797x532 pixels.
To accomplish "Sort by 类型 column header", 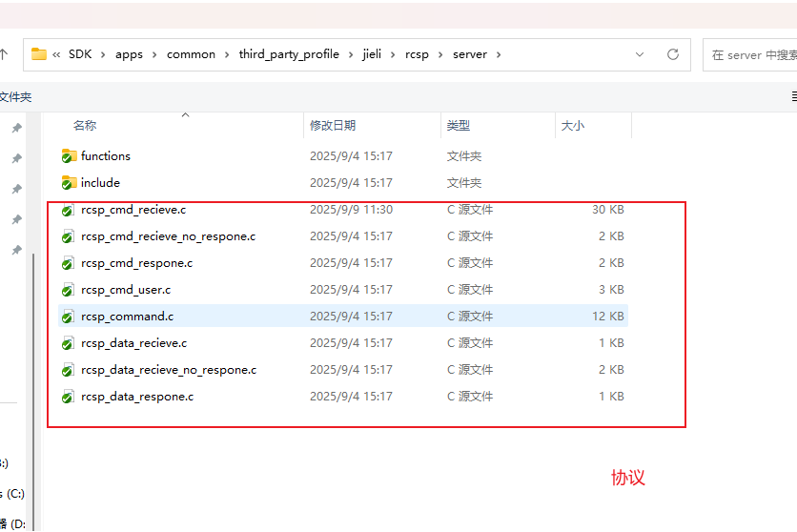I will coord(459,125).
